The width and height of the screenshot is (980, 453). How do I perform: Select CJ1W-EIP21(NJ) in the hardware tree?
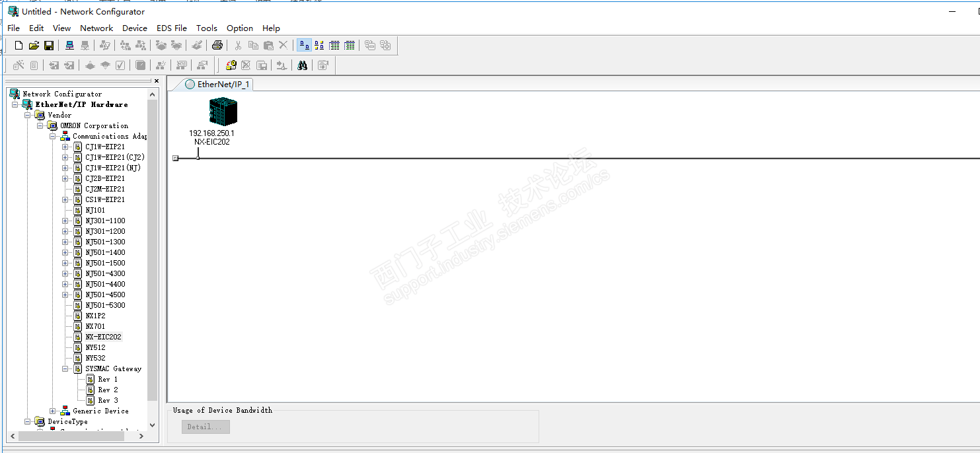point(113,168)
